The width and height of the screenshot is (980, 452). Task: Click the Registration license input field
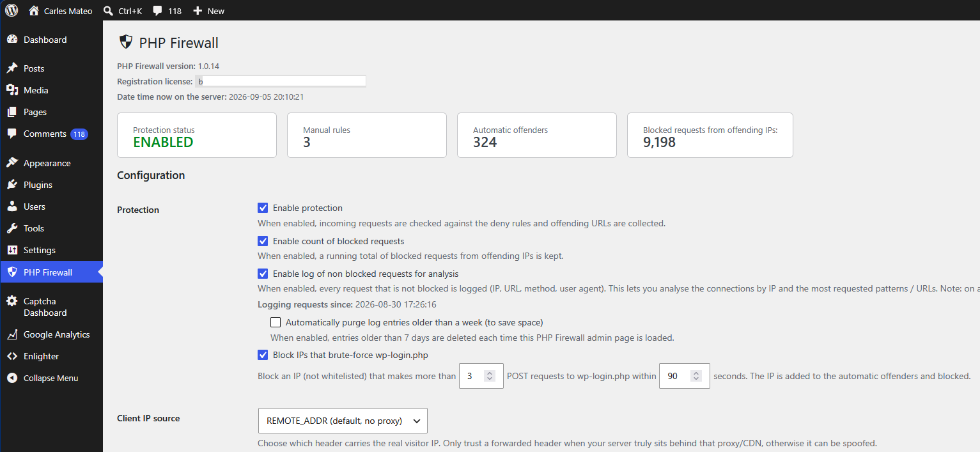(x=281, y=81)
